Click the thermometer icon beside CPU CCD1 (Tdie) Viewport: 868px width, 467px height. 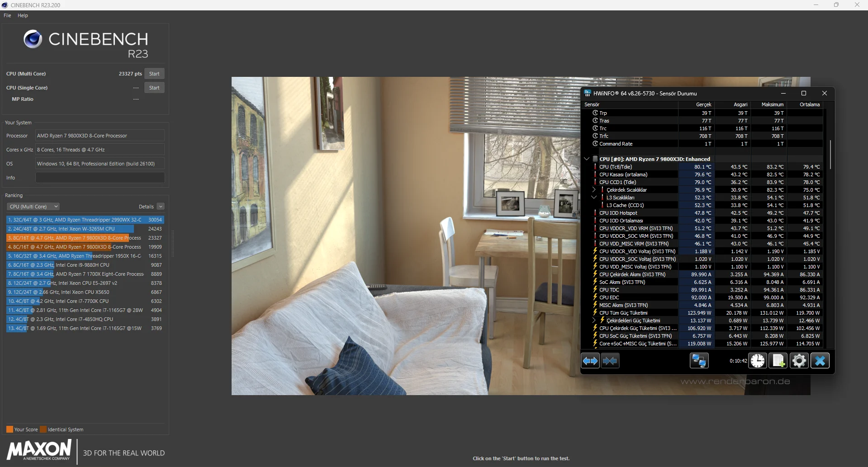pos(595,182)
